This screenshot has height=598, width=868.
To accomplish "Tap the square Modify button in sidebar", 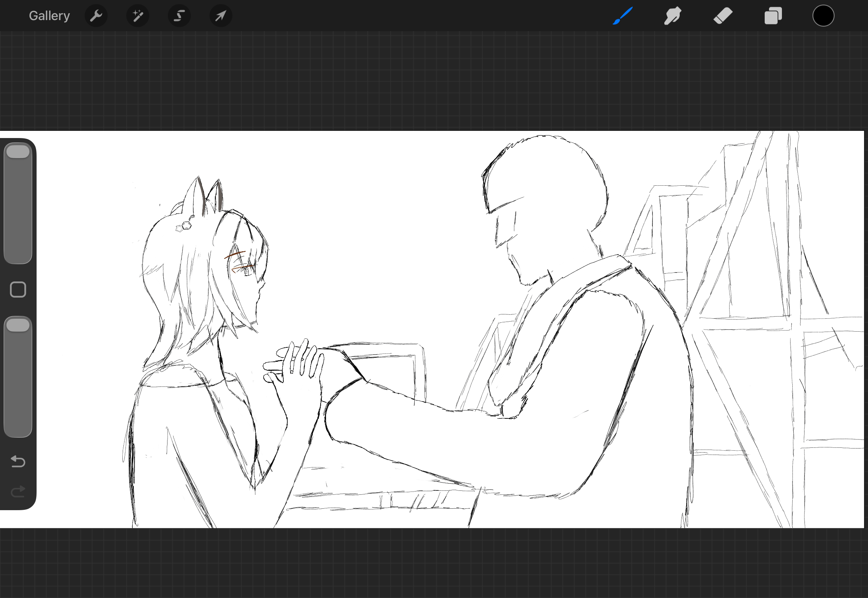I will (x=18, y=290).
